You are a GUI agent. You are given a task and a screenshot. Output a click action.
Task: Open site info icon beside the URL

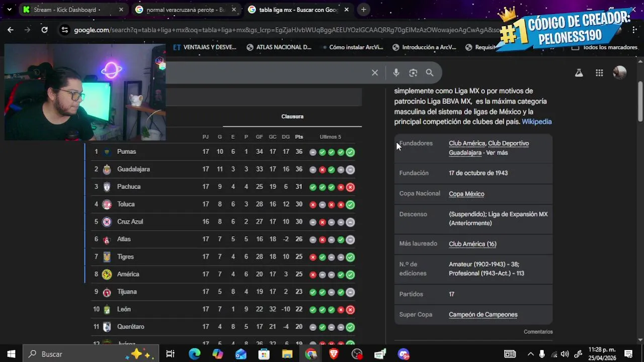click(x=64, y=30)
